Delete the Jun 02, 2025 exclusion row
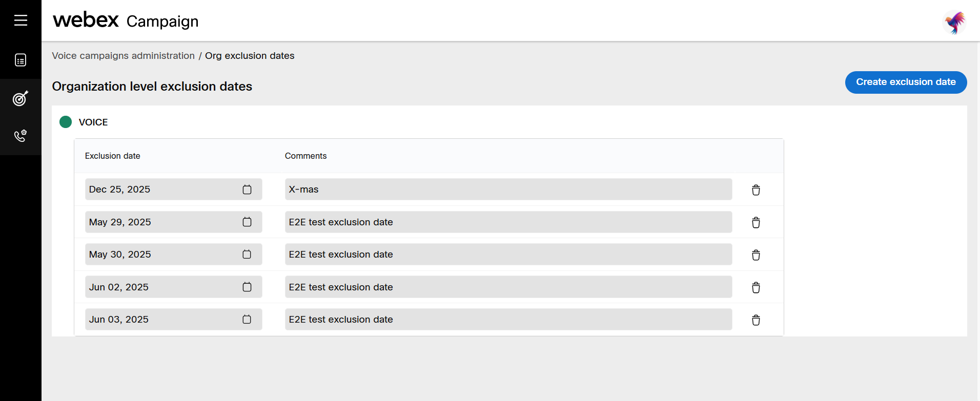Screen dimensions: 980x401 (x=756, y=287)
